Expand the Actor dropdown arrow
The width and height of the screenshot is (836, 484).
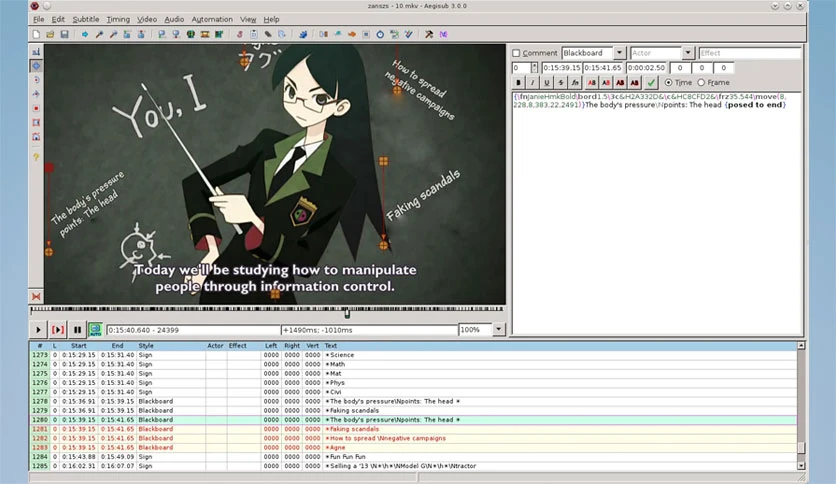point(688,53)
